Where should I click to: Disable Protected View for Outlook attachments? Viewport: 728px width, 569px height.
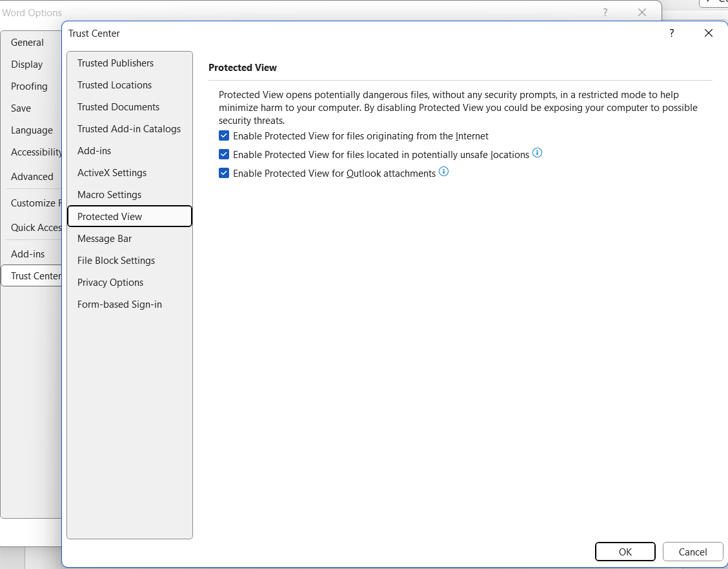click(x=225, y=173)
